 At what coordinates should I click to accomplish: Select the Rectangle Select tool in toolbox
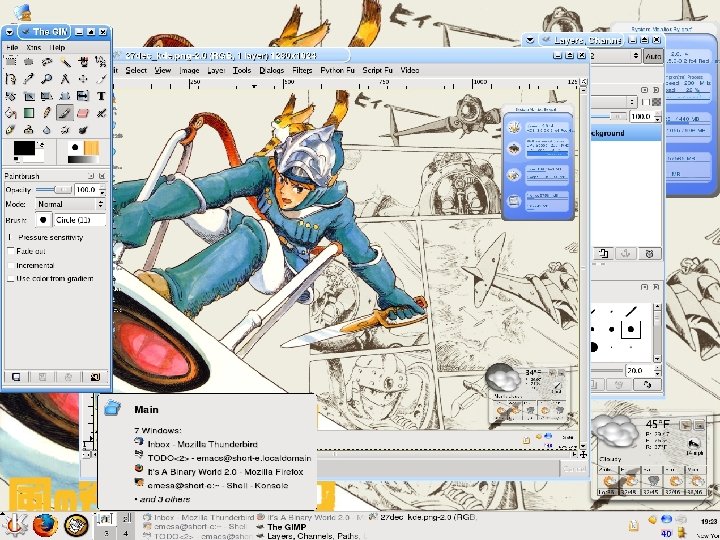[x=11, y=61]
